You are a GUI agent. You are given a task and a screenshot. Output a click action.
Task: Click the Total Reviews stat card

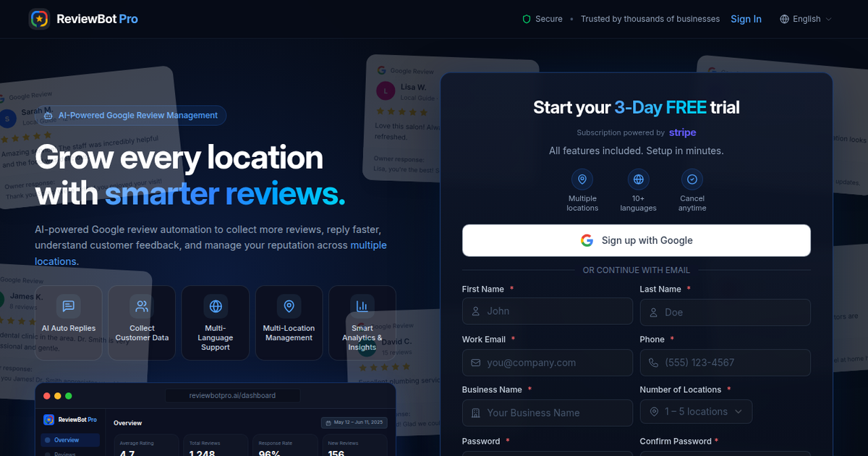tap(216, 445)
